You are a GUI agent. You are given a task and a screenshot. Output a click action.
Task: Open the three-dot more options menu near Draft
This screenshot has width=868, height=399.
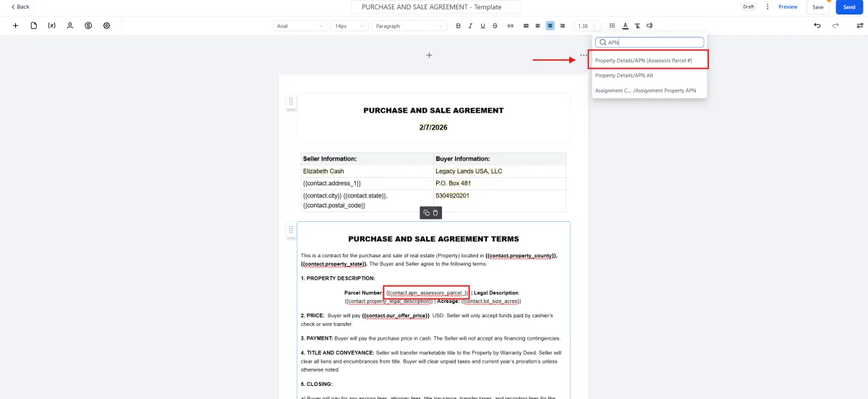(x=767, y=7)
